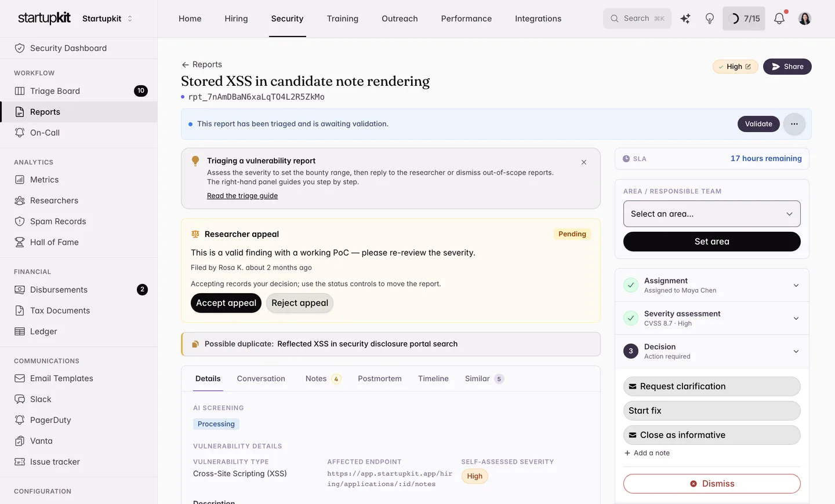Click the lightbulb tips icon
835x504 pixels.
click(x=710, y=19)
